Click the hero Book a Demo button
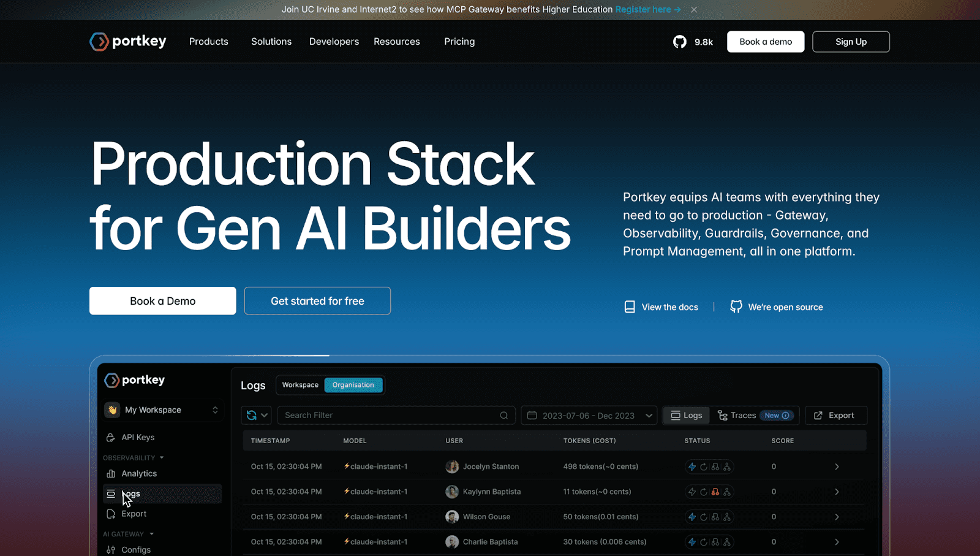Screen dimensions: 980x556 [162, 301]
